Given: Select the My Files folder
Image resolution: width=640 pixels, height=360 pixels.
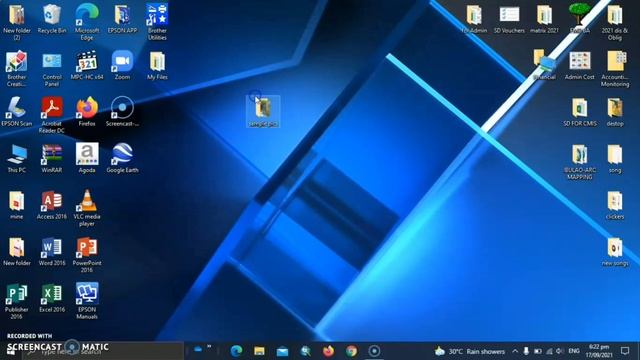Looking at the screenshot, I should (x=157, y=65).
